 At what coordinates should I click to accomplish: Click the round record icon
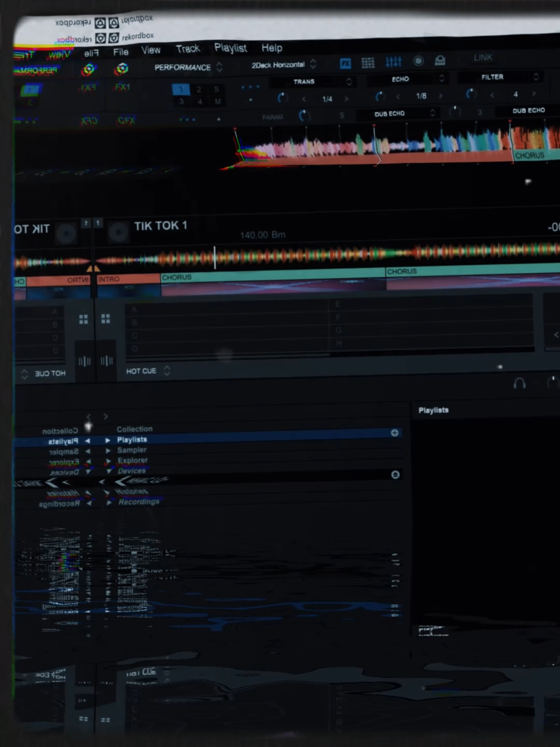pyautogui.click(x=418, y=61)
